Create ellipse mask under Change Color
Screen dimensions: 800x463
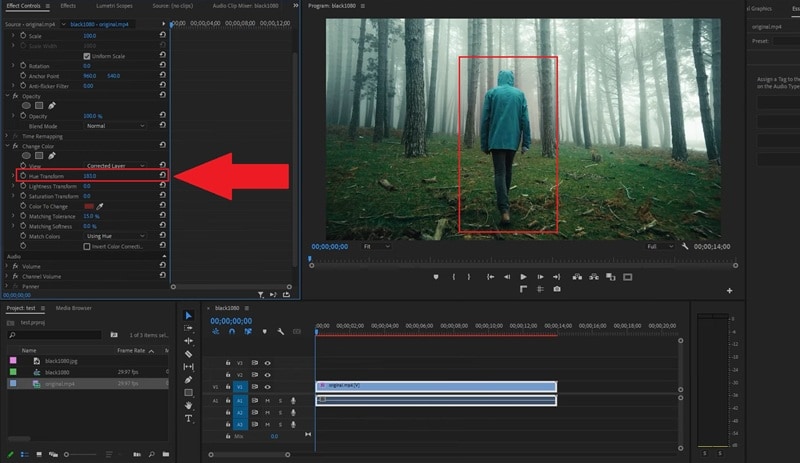(x=26, y=156)
